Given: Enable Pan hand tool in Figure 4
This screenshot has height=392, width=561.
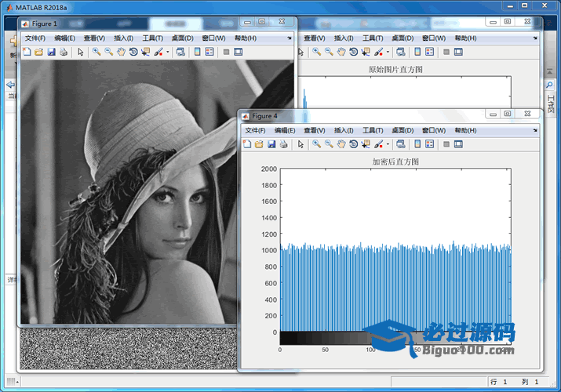Looking at the screenshot, I should point(341,144).
